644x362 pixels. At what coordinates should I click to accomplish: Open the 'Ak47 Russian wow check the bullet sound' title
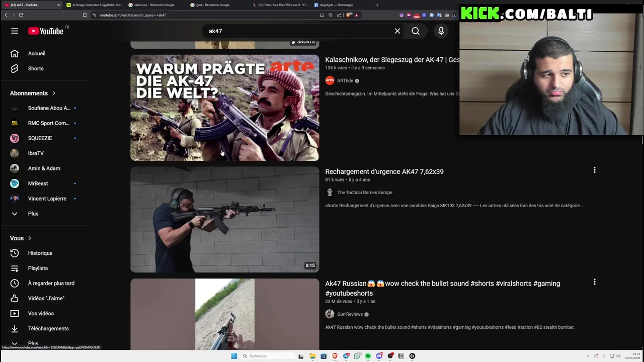coord(443,288)
